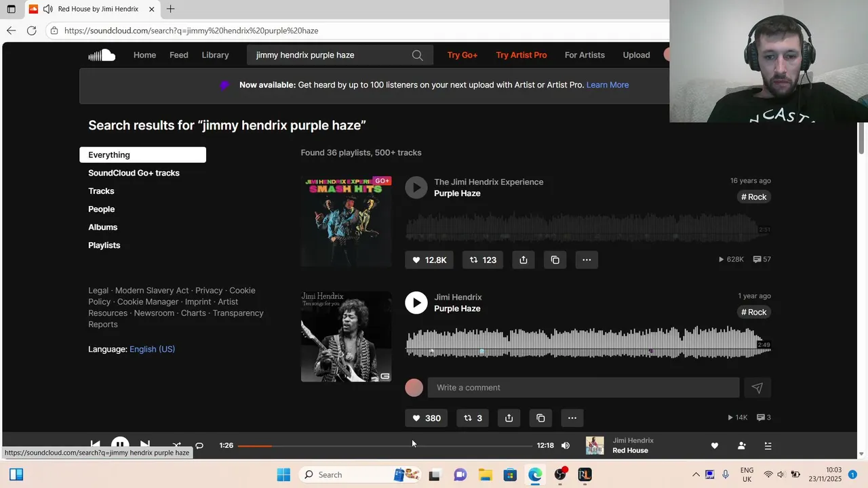Filter results by Tracks
The image size is (868, 488).
(x=101, y=191)
